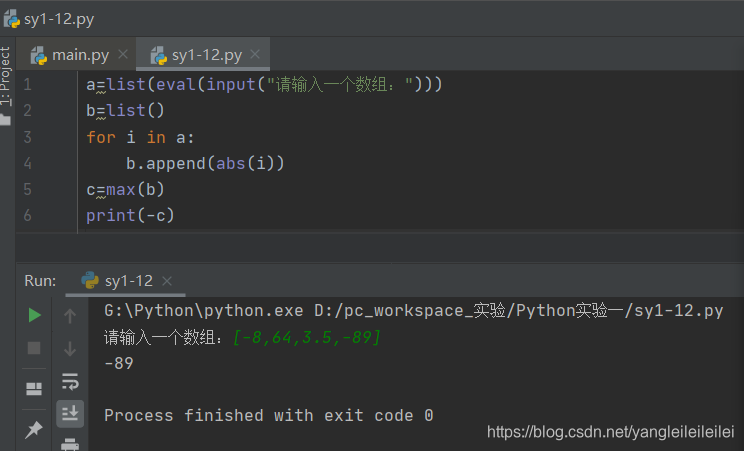Click the print console output icon
The height and width of the screenshot is (451, 744).
[70, 444]
